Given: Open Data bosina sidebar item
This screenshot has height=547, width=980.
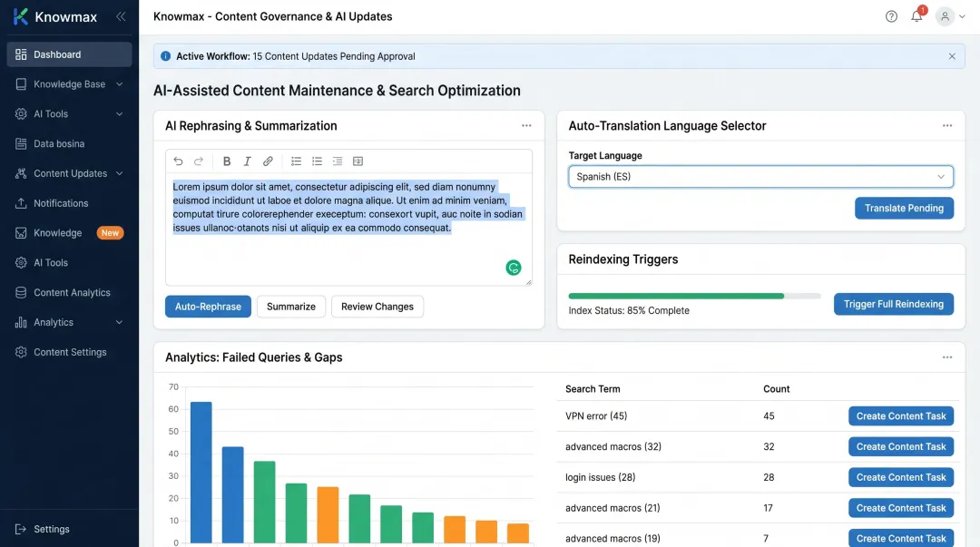Looking at the screenshot, I should point(69,144).
